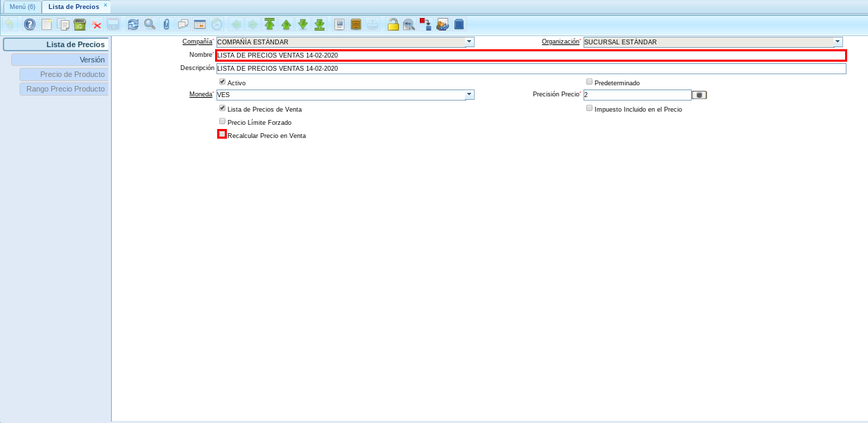The width and height of the screenshot is (868, 423).
Task: Open the Precio de Producto side tab
Action: 64,74
